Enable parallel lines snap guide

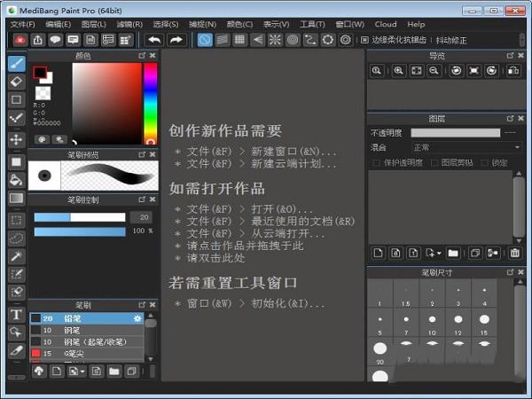(x=223, y=40)
